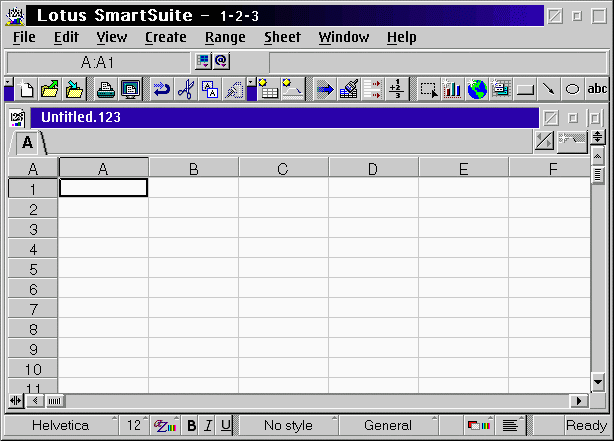This screenshot has width=614, height=441.
Task: Create a map with the globe icon
Action: [477, 89]
